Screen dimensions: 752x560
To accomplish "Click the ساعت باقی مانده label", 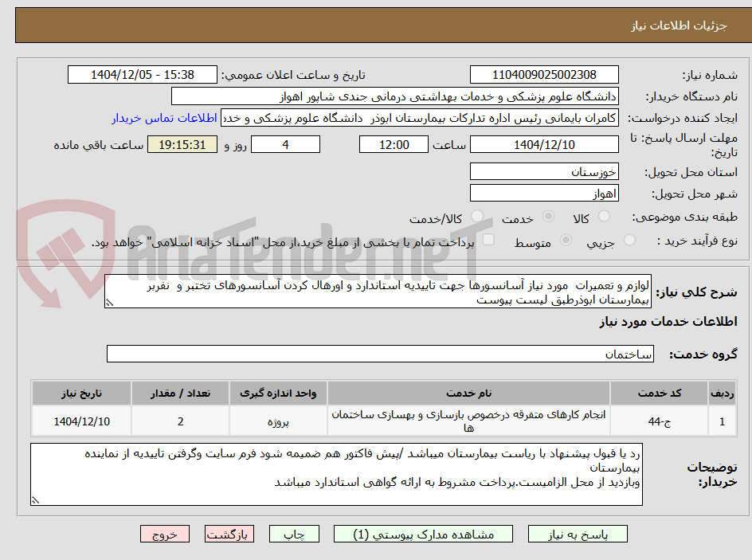I will click(99, 145).
